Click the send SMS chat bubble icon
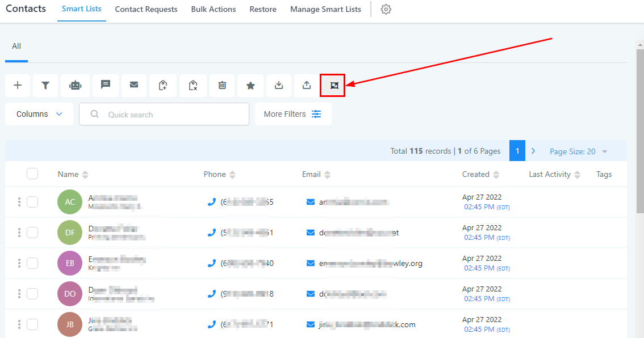This screenshot has height=338, width=644. [x=105, y=85]
